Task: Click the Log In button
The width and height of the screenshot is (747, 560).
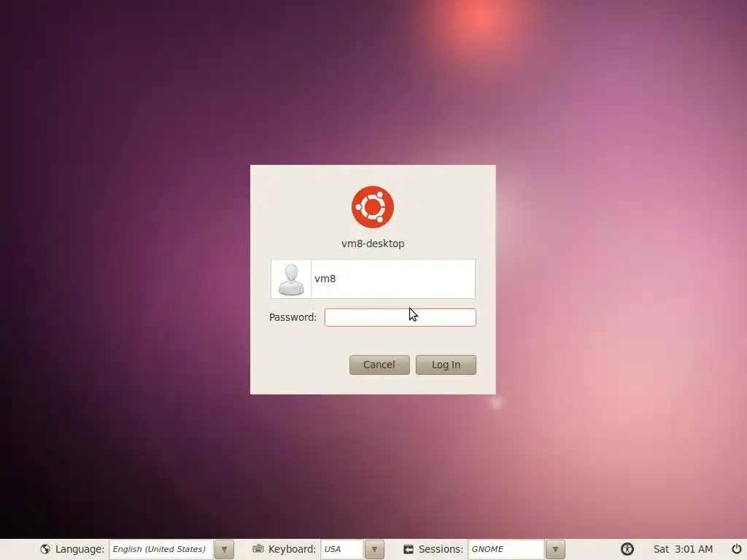Action: point(446,365)
